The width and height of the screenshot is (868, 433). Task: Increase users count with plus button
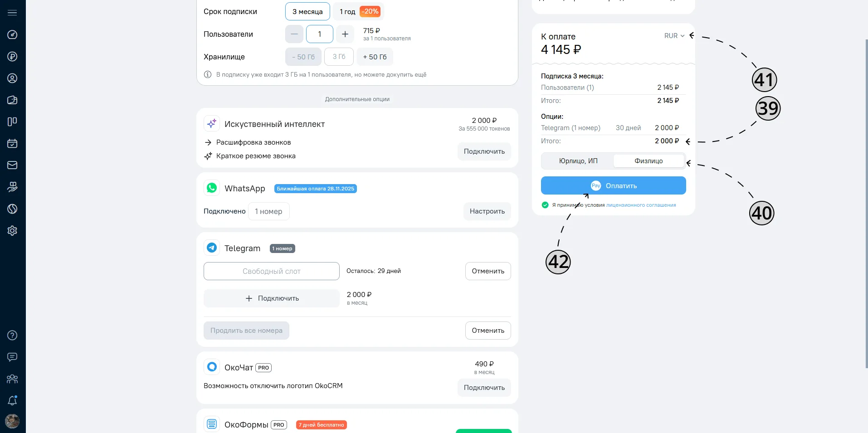(x=345, y=34)
